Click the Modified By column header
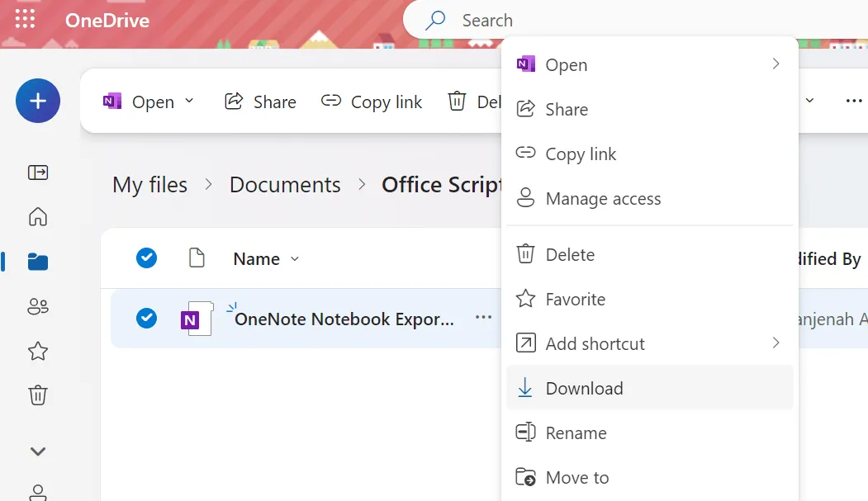Image resolution: width=868 pixels, height=501 pixels. 830,259
